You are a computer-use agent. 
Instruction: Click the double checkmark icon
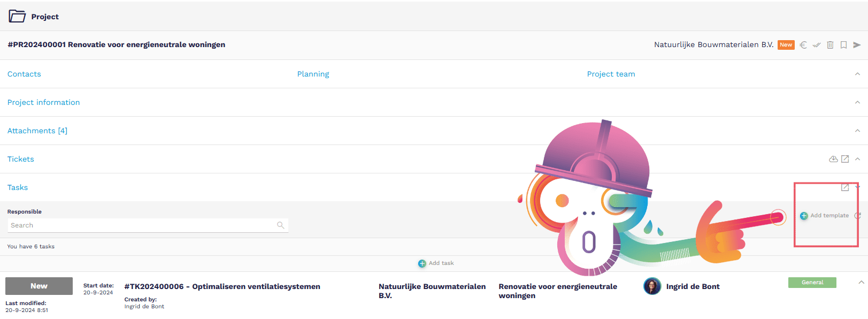point(816,45)
